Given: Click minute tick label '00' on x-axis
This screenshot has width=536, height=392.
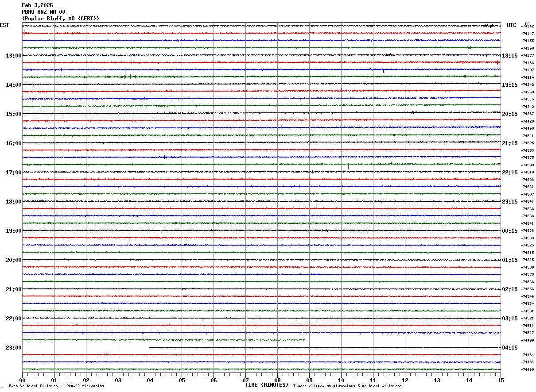Looking at the screenshot, I should click(x=22, y=380).
